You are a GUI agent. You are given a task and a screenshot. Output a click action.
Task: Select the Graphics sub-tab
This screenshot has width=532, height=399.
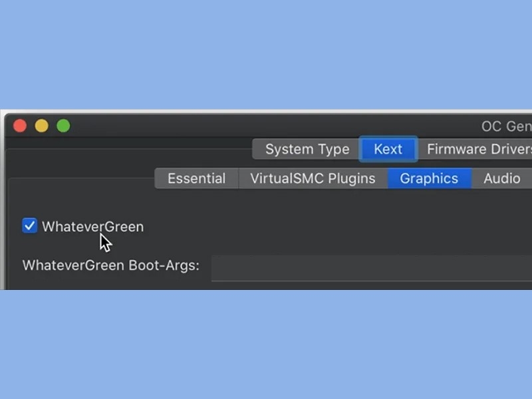click(x=429, y=178)
